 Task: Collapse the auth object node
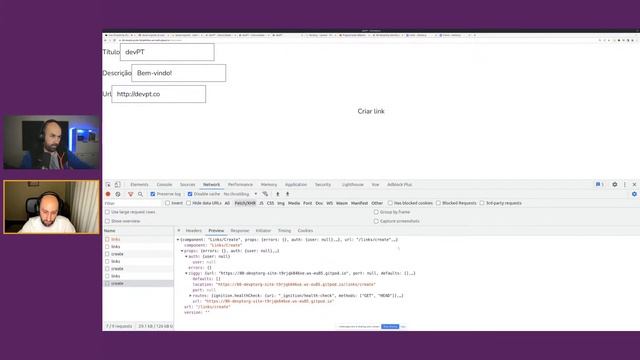186,257
